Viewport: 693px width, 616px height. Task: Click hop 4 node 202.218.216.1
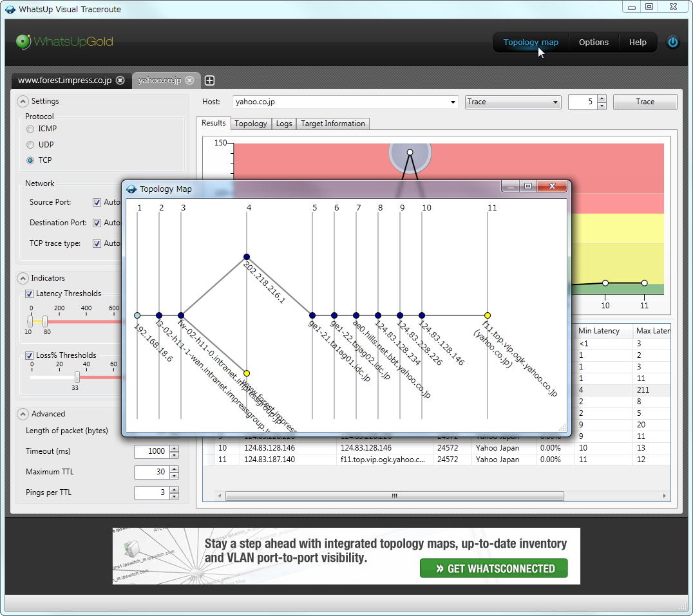point(247,257)
